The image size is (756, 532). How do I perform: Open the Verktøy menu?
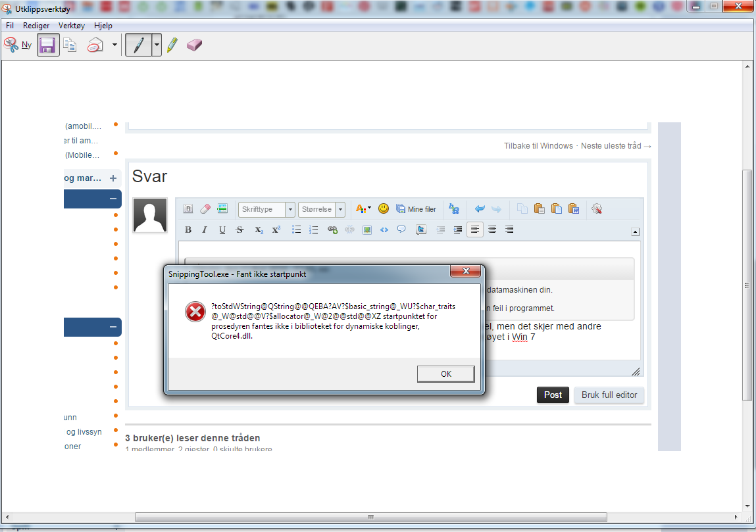click(x=71, y=26)
